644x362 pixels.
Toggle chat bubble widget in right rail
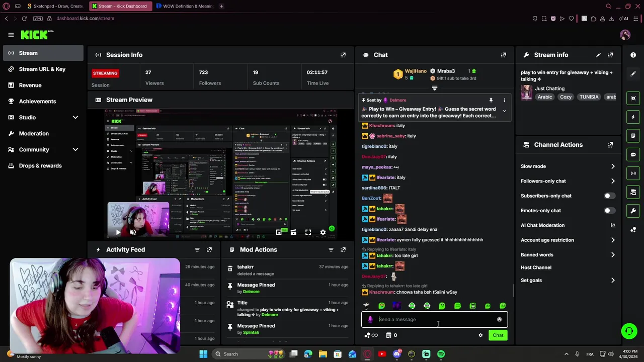(633, 154)
